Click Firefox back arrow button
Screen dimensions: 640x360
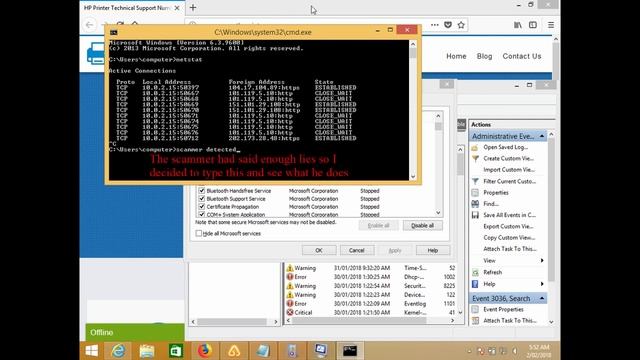(x=89, y=25)
